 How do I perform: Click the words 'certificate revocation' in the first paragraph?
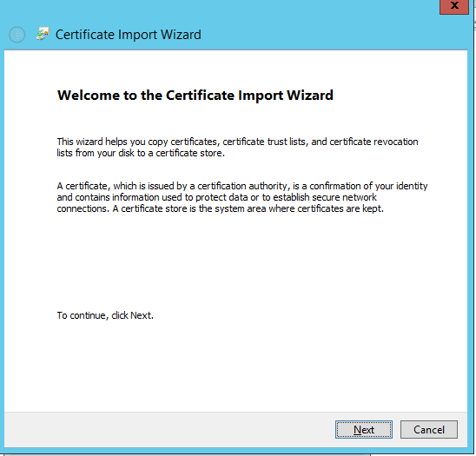coord(374,142)
